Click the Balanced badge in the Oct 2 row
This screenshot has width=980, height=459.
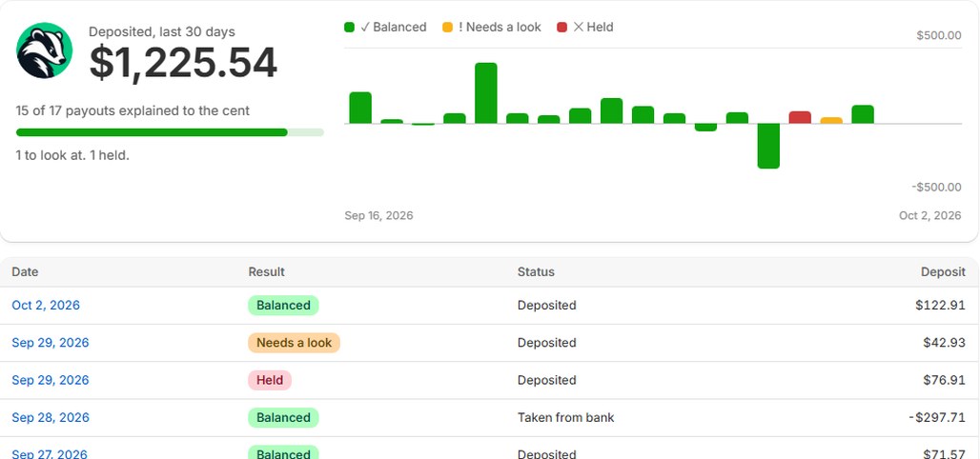[283, 306]
